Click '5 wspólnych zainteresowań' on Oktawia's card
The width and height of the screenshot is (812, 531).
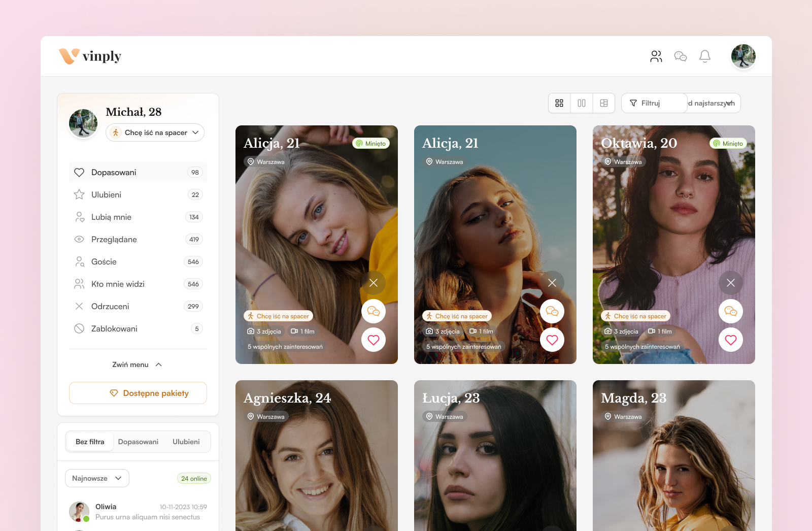click(x=642, y=347)
